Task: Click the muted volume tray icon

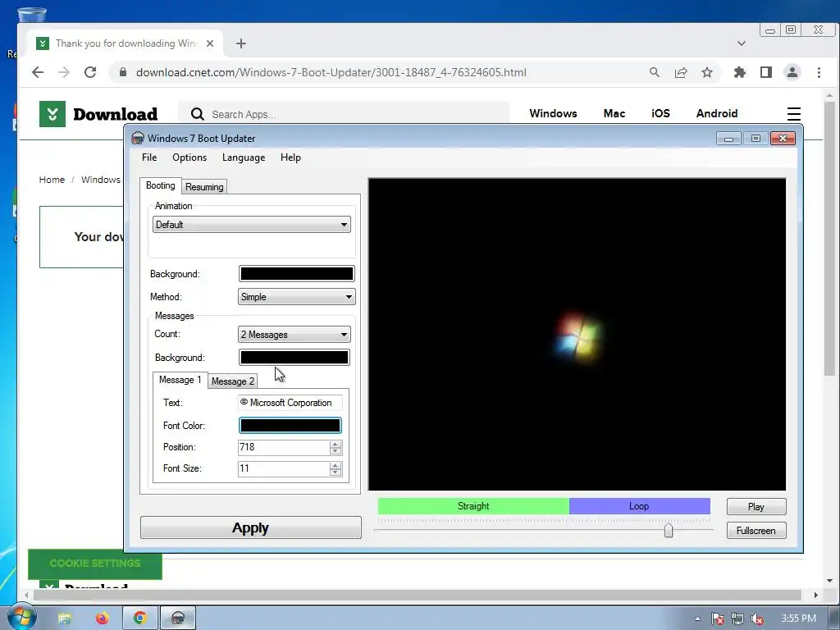Action: tap(757, 619)
